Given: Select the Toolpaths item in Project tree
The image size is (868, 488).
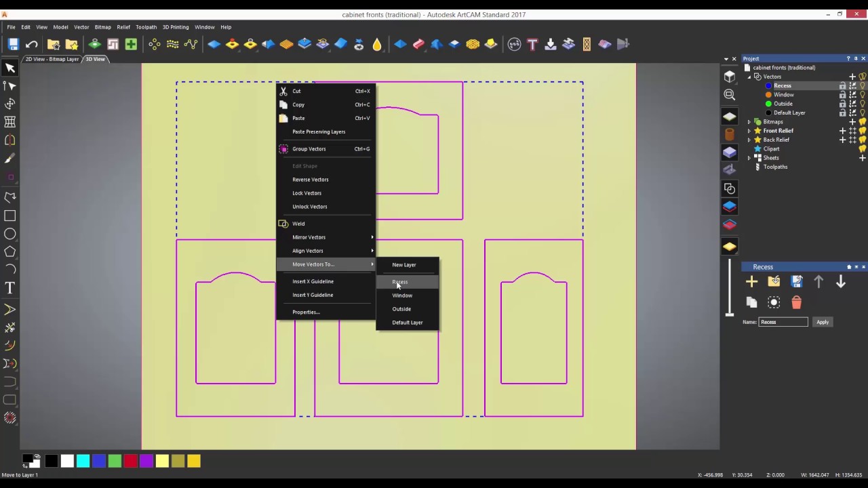Looking at the screenshot, I should pyautogui.click(x=775, y=167).
